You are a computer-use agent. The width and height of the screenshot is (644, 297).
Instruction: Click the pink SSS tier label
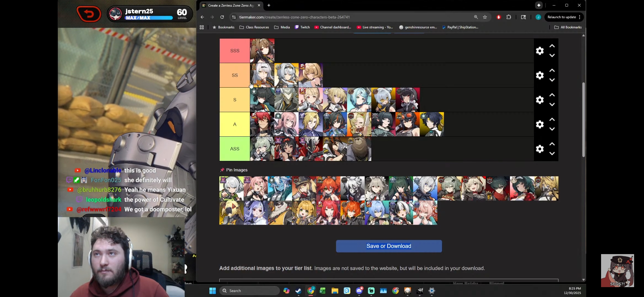pyautogui.click(x=234, y=51)
